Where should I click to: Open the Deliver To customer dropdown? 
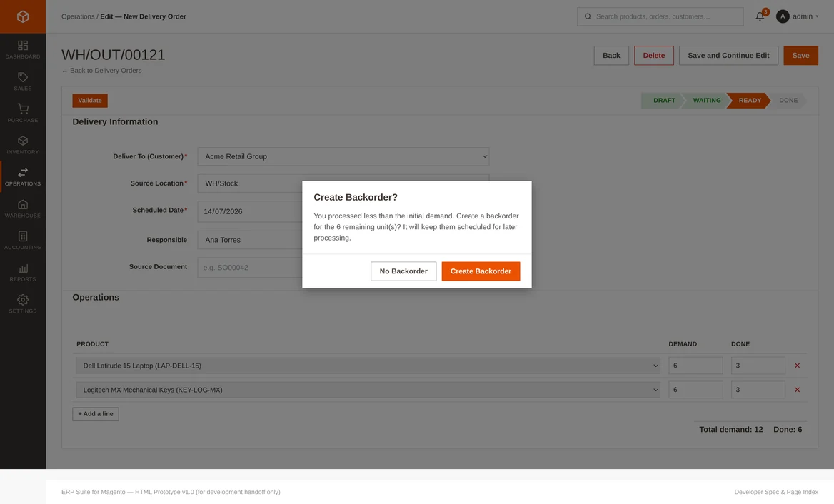343,156
